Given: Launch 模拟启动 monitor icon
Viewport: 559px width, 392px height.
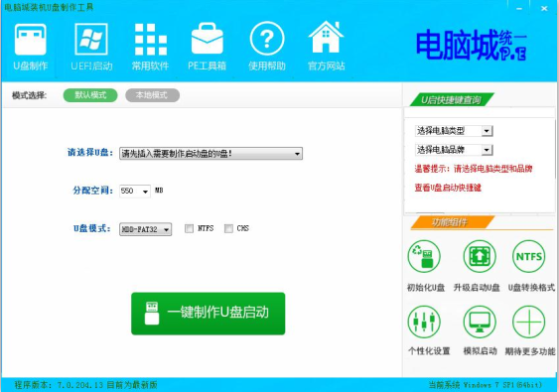Looking at the screenshot, I should 480,322.
